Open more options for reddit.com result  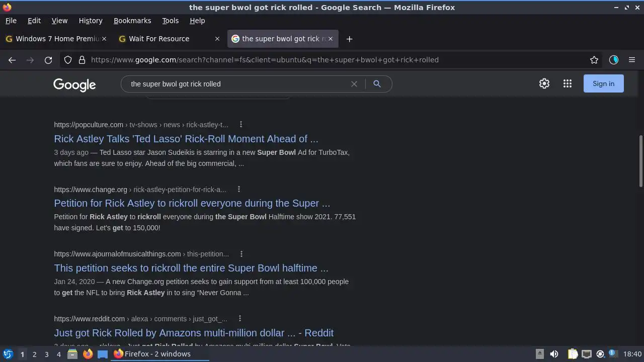240,319
